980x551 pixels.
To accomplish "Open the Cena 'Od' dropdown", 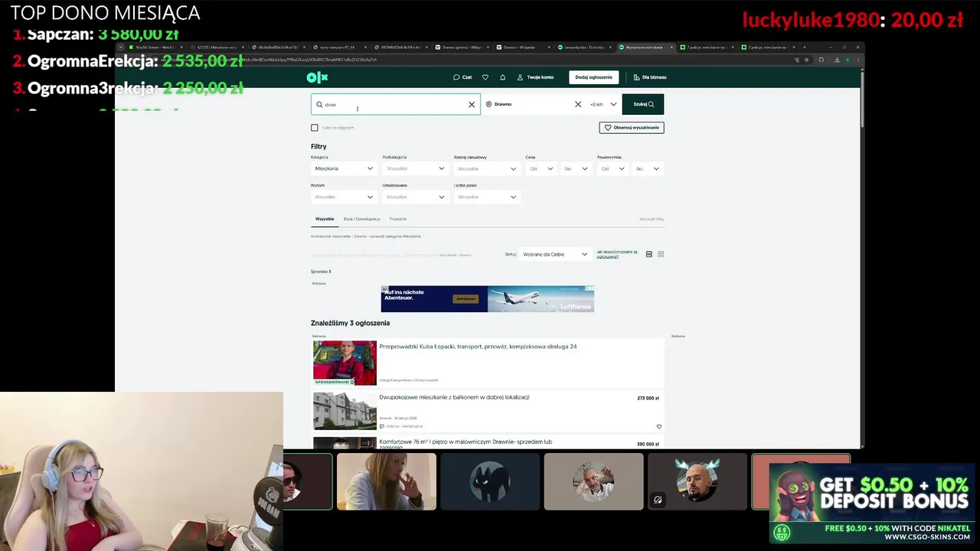I will [x=540, y=168].
